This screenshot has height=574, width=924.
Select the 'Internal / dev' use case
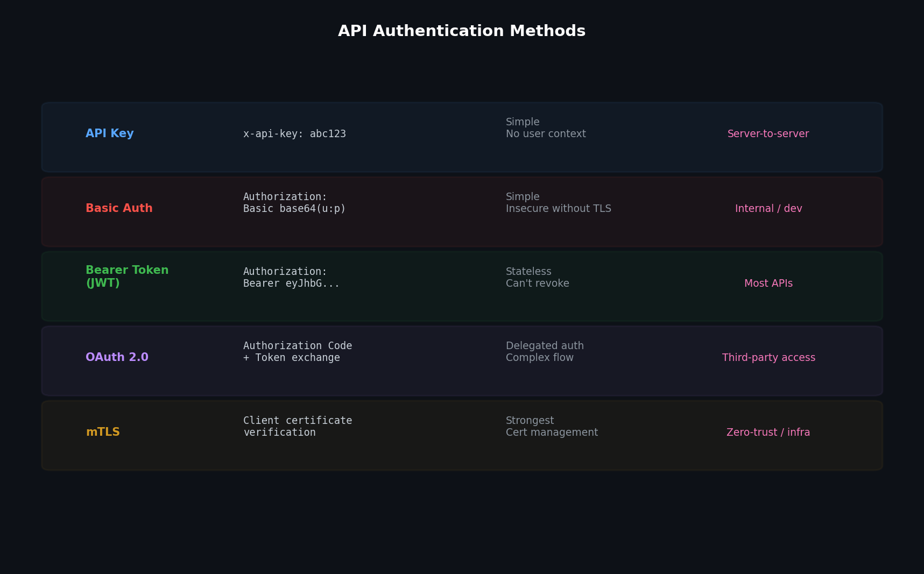[768, 209]
